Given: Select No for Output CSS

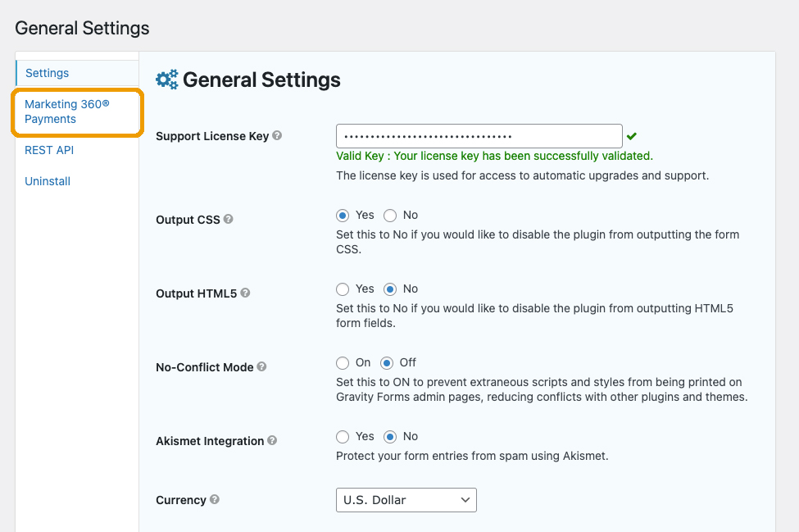Looking at the screenshot, I should [x=390, y=216].
